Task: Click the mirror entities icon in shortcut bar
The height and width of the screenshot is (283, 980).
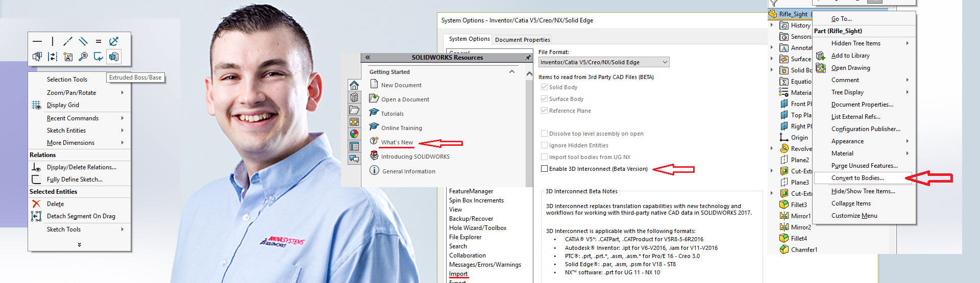Action: click(x=53, y=57)
